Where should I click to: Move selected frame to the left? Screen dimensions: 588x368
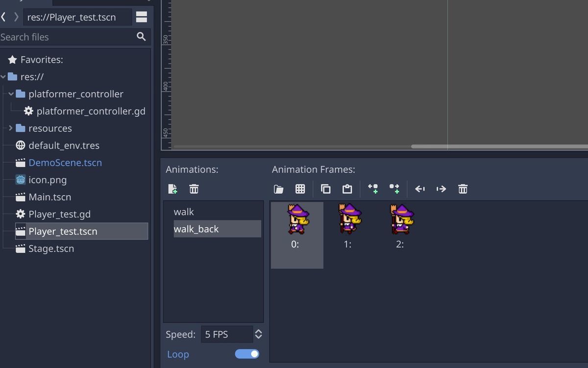point(420,189)
